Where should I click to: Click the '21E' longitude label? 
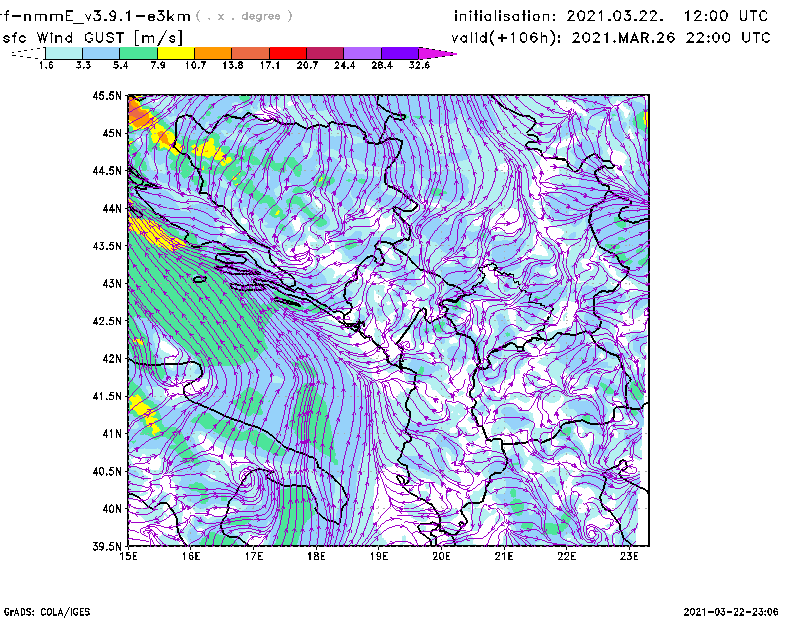(x=504, y=556)
